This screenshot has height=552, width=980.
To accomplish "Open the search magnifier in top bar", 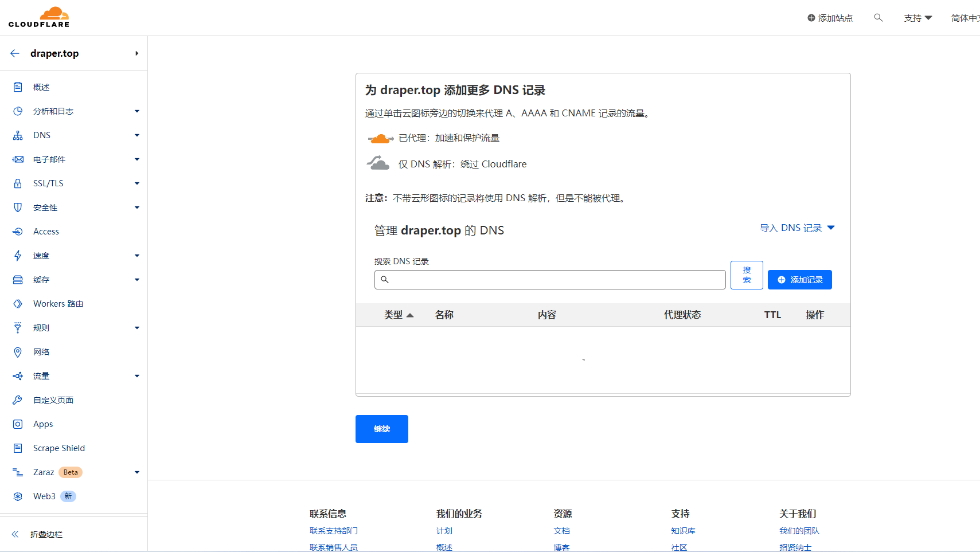I will [878, 18].
